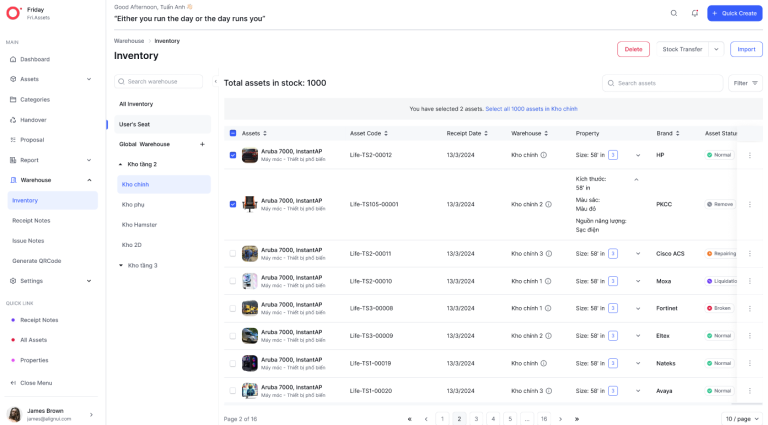The height and width of the screenshot is (425, 768).
Task: Click the red Delete button
Action: (x=633, y=49)
